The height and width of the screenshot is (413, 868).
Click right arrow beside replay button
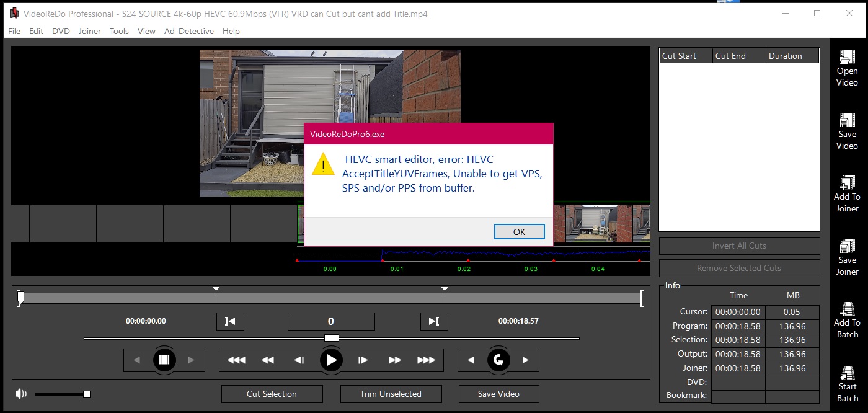(x=526, y=360)
